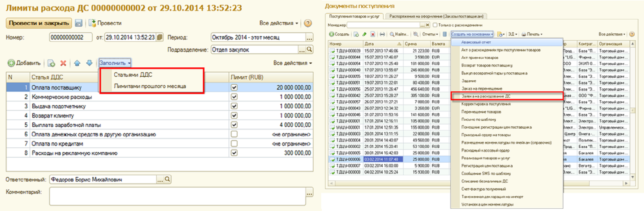Expand Создать на основании dropdown
This screenshot has width=644, height=211.
tap(472, 34)
